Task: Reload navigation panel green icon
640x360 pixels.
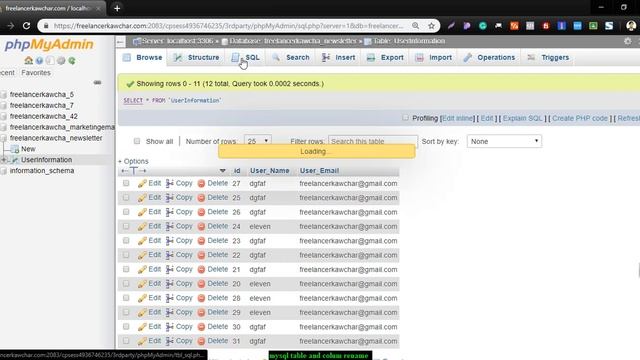Action: point(72,61)
